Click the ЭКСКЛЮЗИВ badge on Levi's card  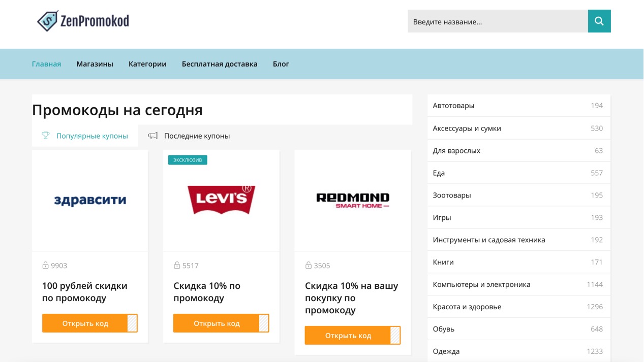pos(188,160)
